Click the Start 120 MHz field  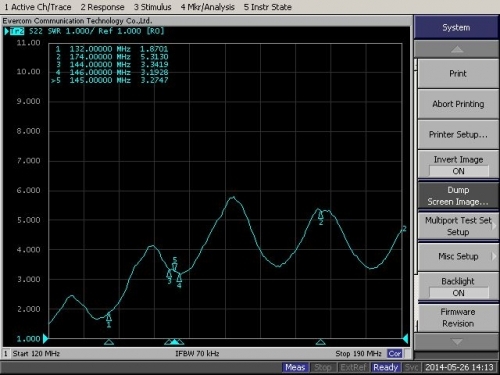click(x=36, y=354)
